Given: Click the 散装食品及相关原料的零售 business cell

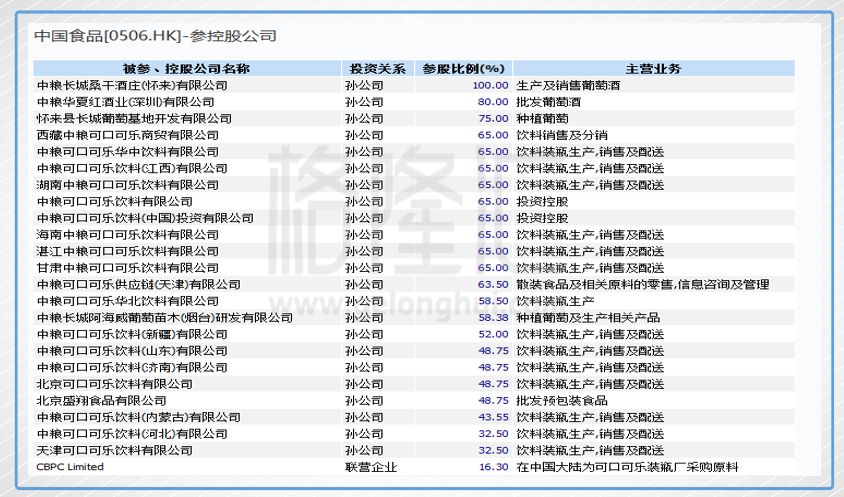Looking at the screenshot, I should (643, 284).
